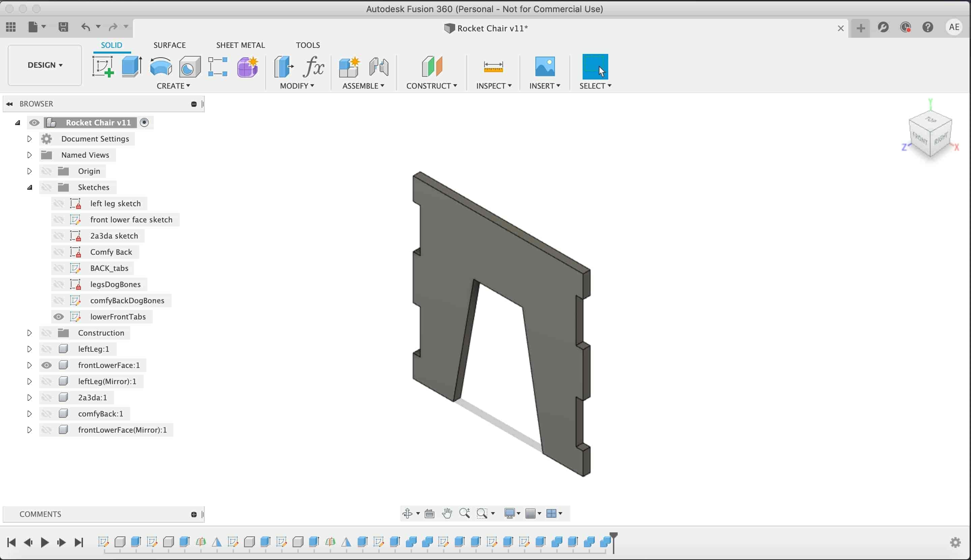Open the Display Settings dropdown
The image size is (971, 560).
click(512, 513)
